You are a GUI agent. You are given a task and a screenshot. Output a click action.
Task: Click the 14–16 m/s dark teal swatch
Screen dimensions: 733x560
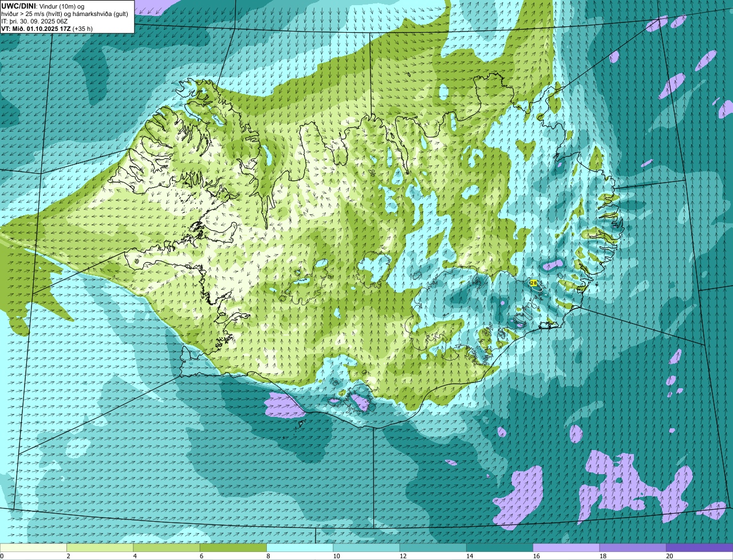pyautogui.click(x=500, y=548)
